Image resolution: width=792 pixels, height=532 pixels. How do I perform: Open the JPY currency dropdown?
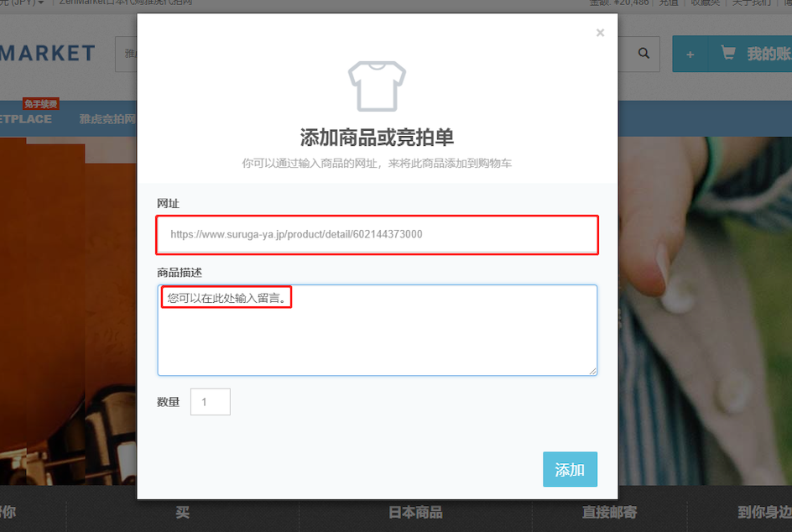(22, 3)
